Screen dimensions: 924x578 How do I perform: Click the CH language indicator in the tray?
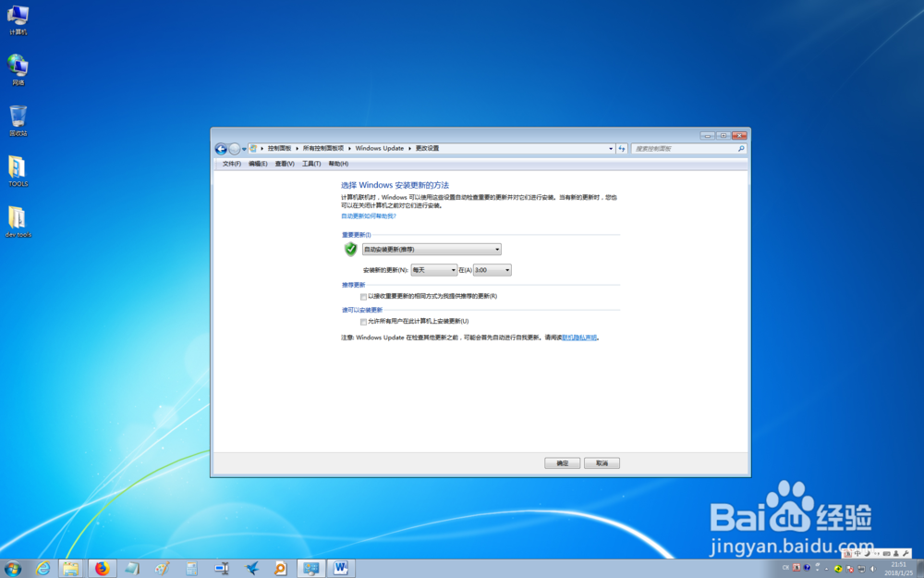[x=785, y=568]
